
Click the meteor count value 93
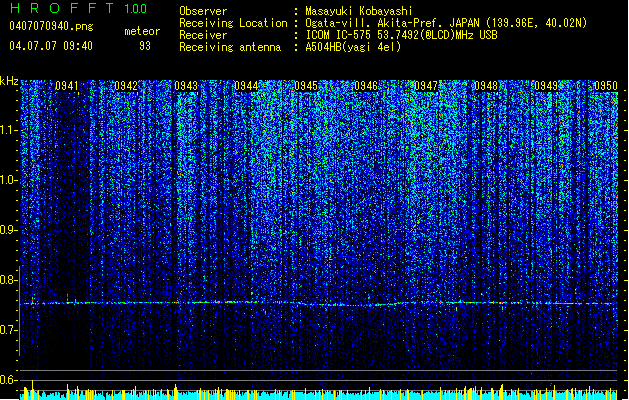(145, 46)
